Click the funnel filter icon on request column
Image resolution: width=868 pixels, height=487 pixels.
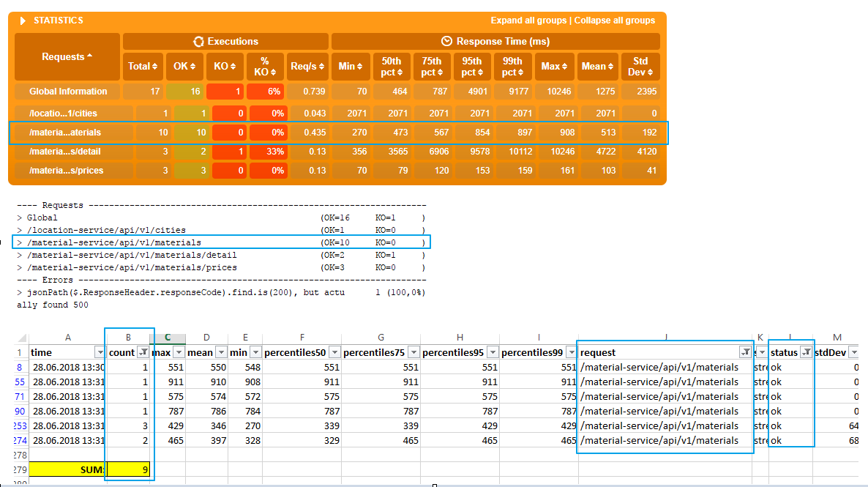tap(747, 352)
